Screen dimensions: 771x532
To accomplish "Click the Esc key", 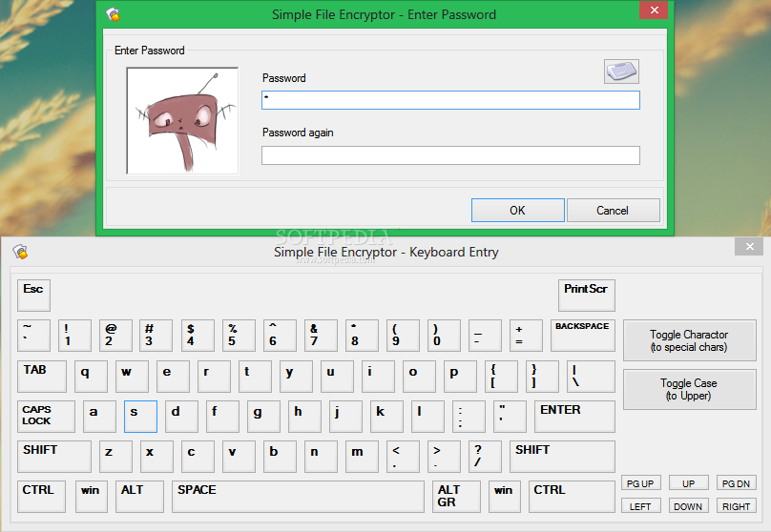I will coord(34,296).
